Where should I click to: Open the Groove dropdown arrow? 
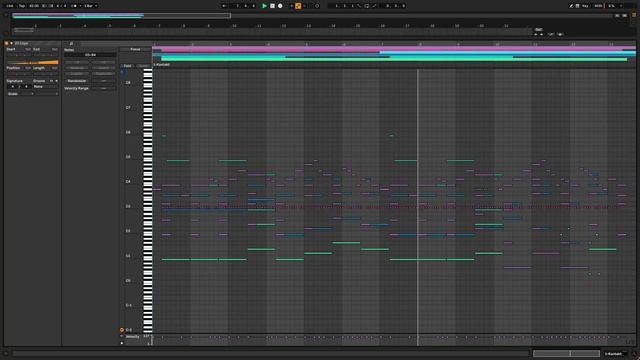pyautogui.click(x=56, y=81)
